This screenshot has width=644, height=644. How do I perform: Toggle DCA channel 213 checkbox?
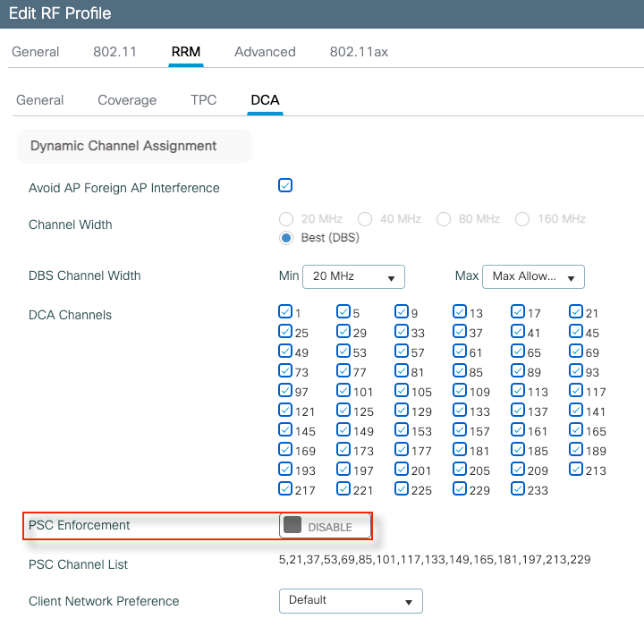click(576, 469)
